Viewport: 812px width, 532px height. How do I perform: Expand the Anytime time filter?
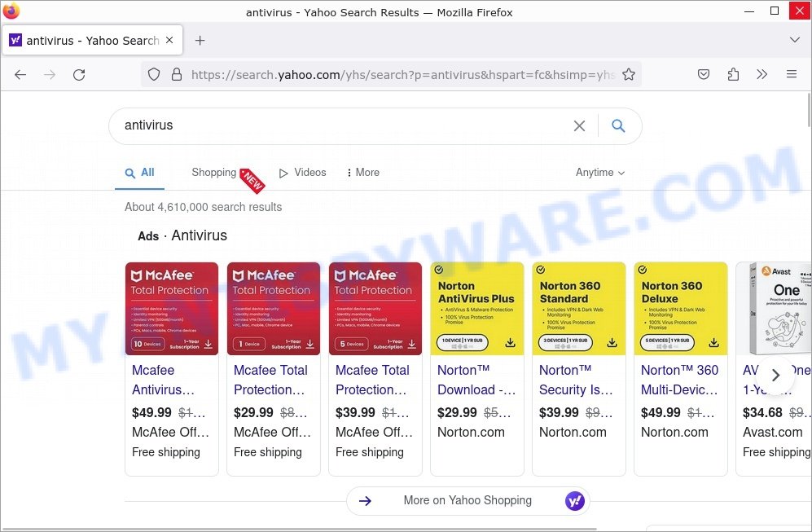[x=600, y=173]
